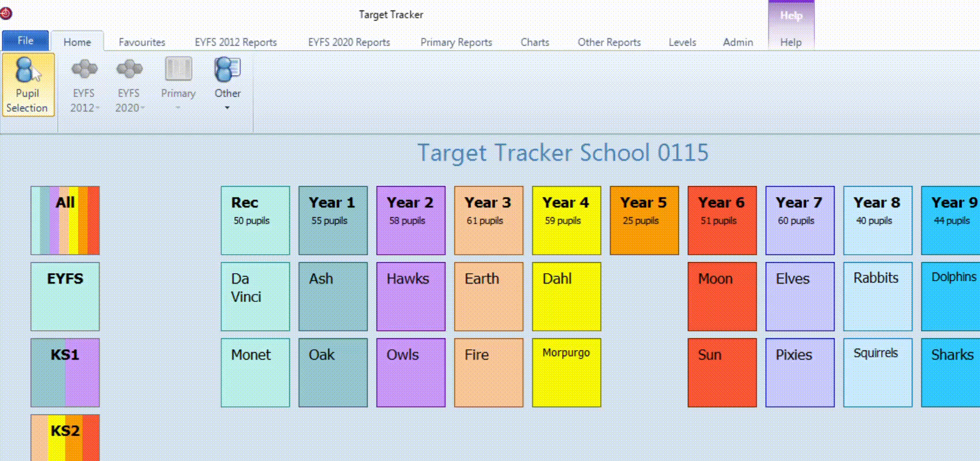
Task: Click the EYFS 2020 ribbon icon
Action: tap(129, 70)
